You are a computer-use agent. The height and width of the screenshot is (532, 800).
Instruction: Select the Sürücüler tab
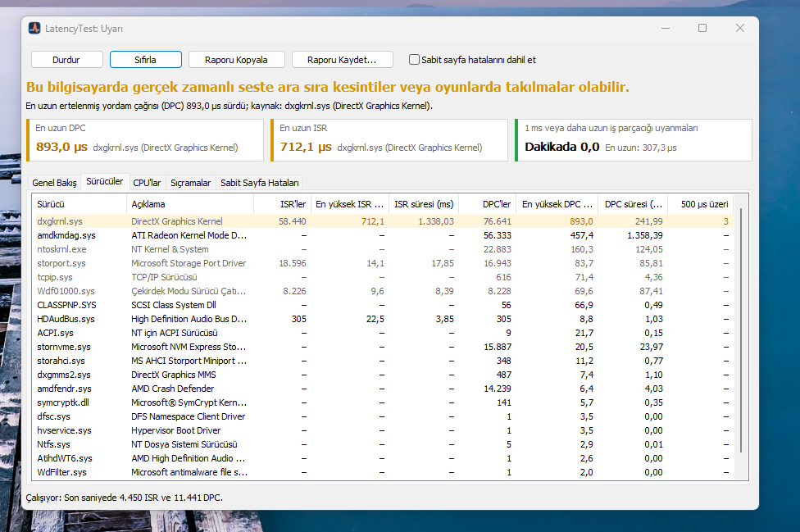pos(105,182)
